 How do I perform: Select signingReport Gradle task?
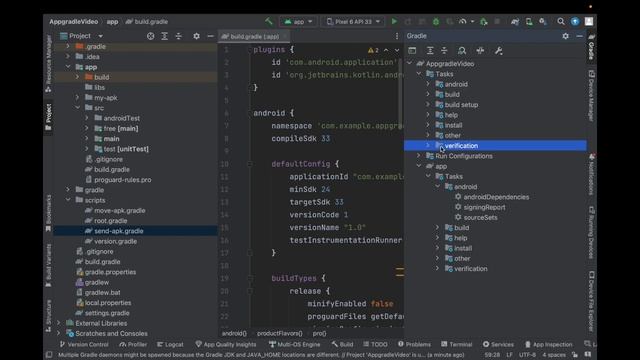pyautogui.click(x=484, y=207)
